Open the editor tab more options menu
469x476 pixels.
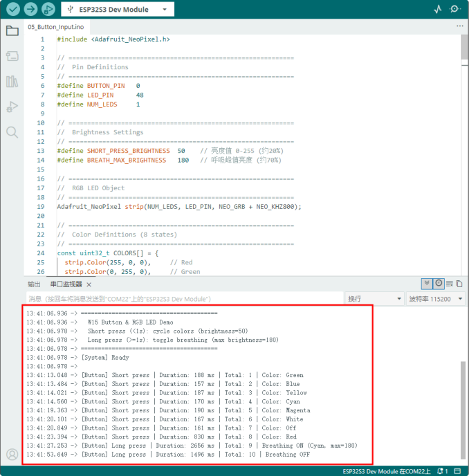459,26
